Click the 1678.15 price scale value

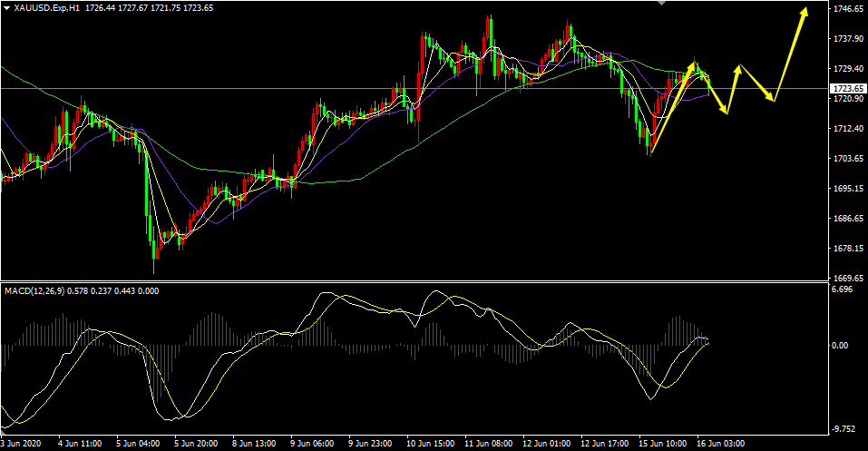[x=849, y=249]
